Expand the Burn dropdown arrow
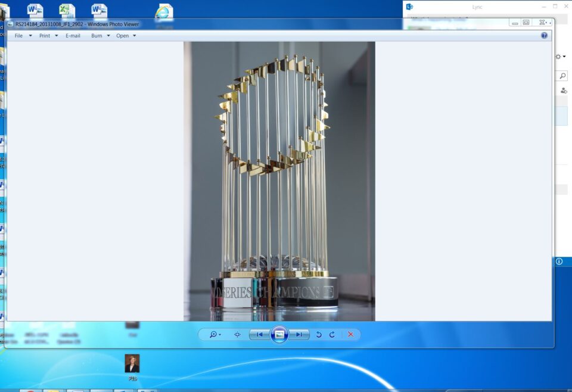The image size is (572, 392). [x=108, y=36]
